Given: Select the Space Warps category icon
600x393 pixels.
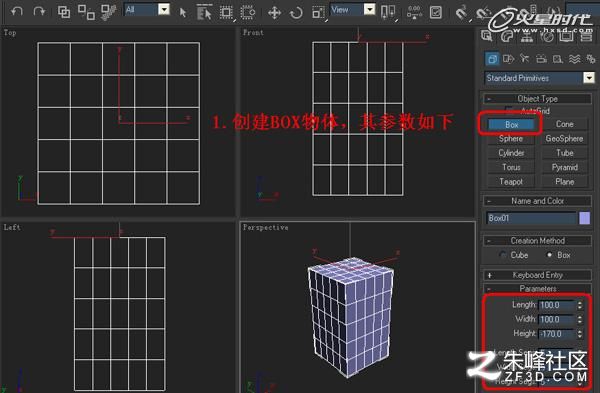Looking at the screenshot, I should [574, 59].
